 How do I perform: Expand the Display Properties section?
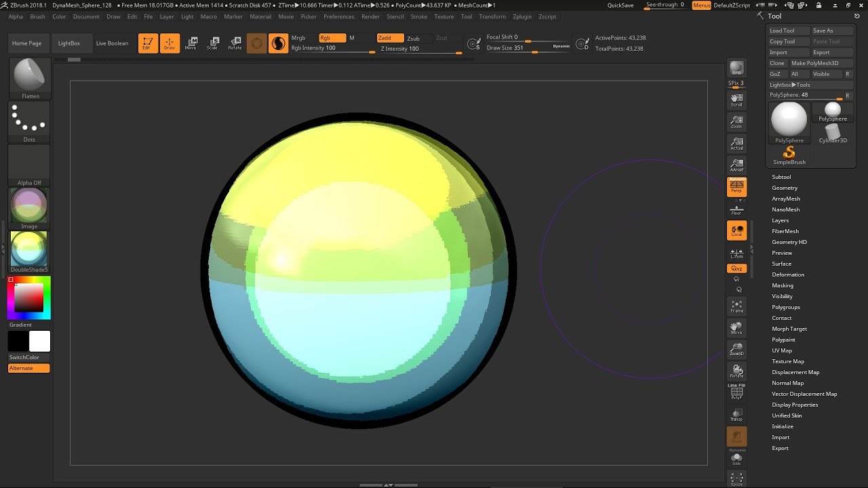coord(795,405)
